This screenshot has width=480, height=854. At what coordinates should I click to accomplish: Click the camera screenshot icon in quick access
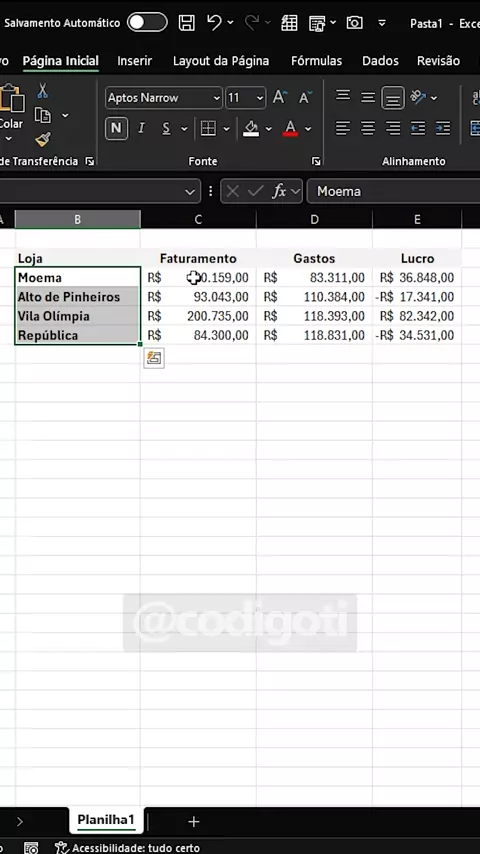pyautogui.click(x=355, y=22)
